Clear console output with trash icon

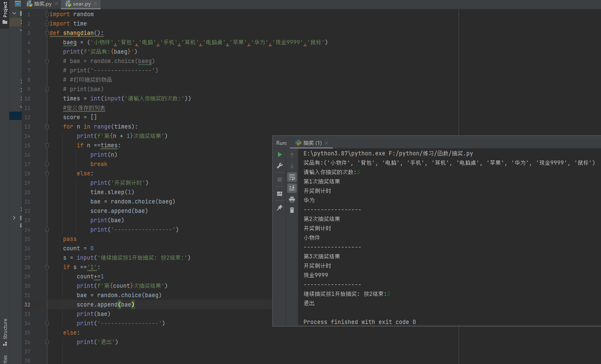(x=292, y=210)
